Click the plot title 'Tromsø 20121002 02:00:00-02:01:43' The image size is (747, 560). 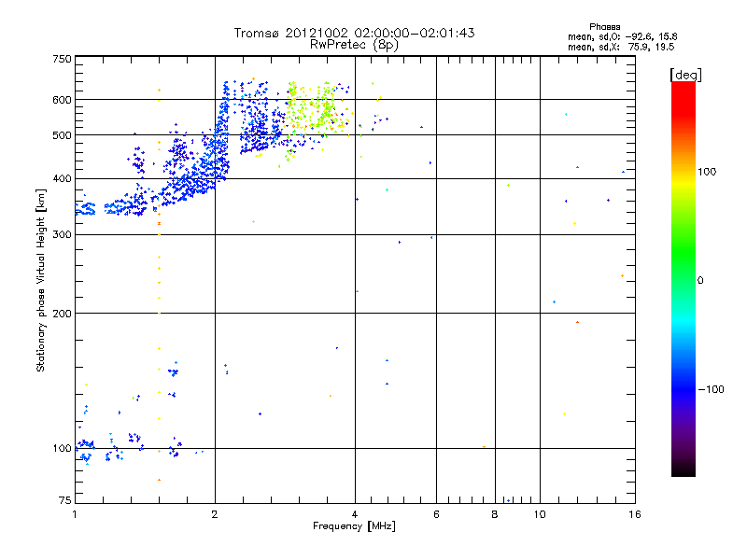354,33
